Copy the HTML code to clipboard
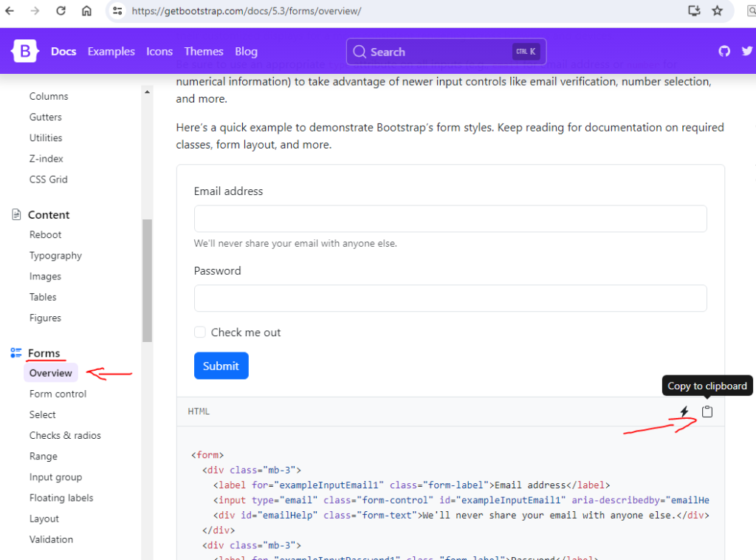Image resolution: width=756 pixels, height=560 pixels. point(707,412)
